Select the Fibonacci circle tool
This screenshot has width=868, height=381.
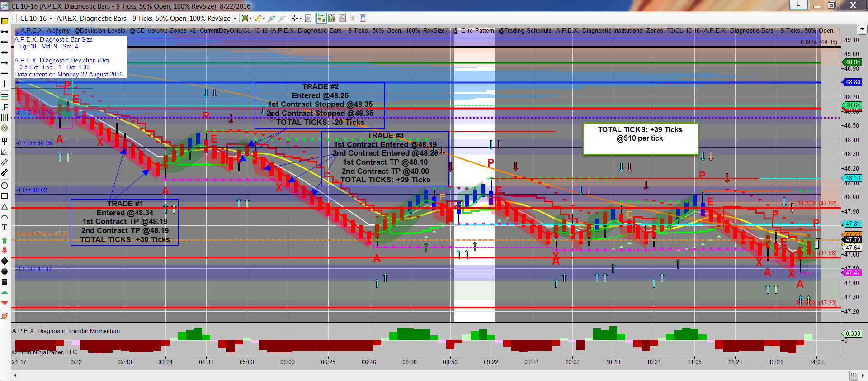(5, 128)
